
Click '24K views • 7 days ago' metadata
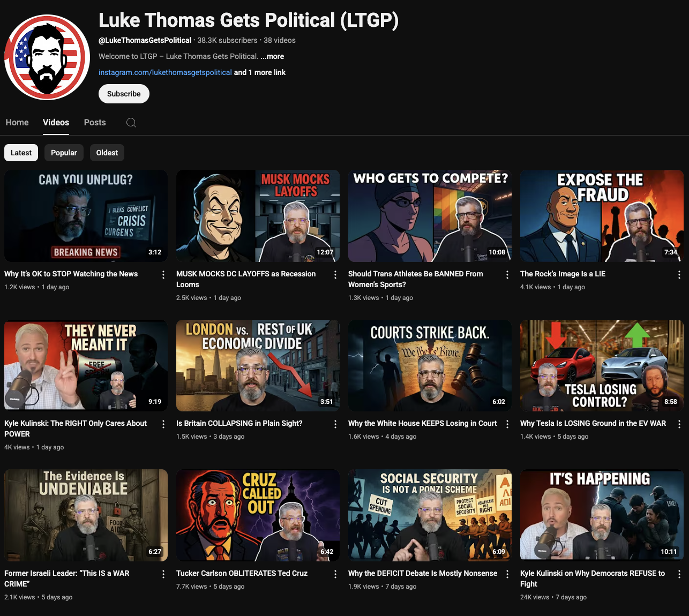point(553,597)
